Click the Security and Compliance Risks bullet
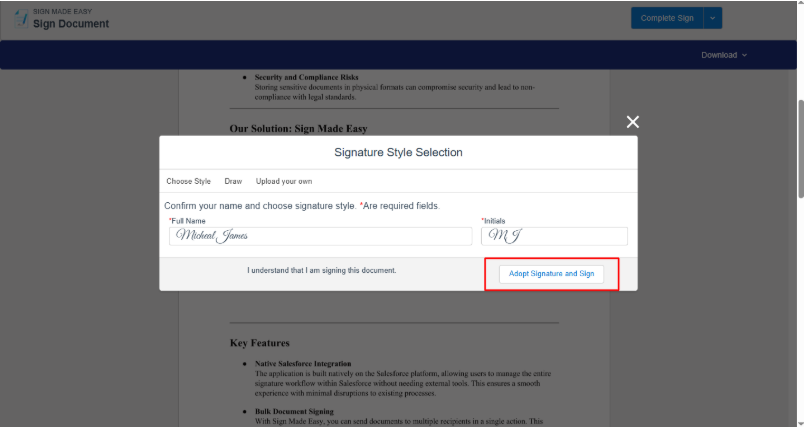 (x=306, y=77)
